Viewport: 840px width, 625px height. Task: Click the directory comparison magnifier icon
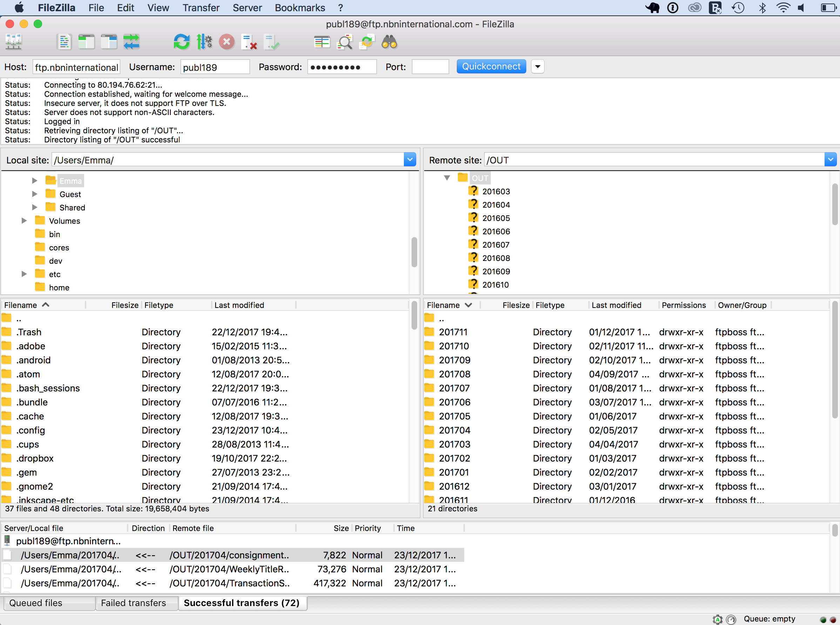345,42
